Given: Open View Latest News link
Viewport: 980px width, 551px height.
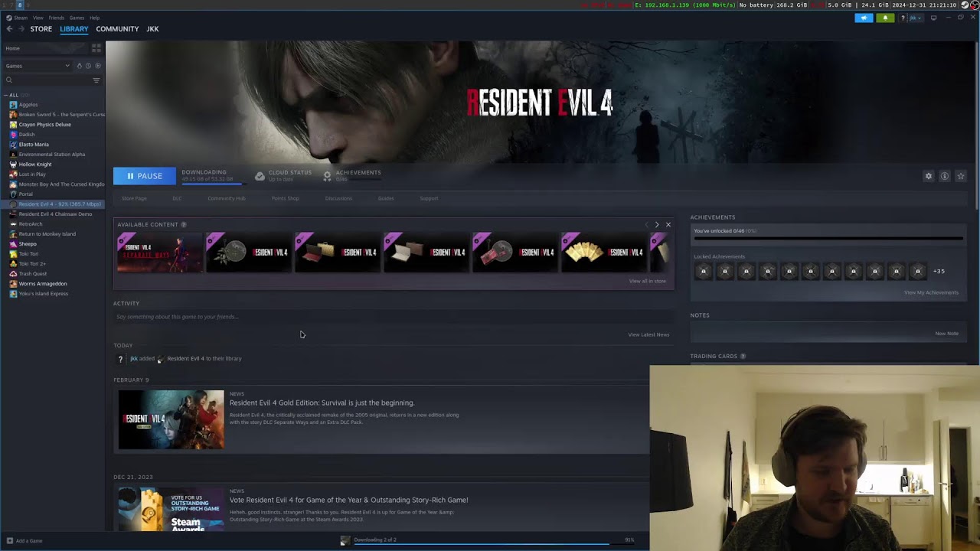Looking at the screenshot, I should (x=648, y=334).
